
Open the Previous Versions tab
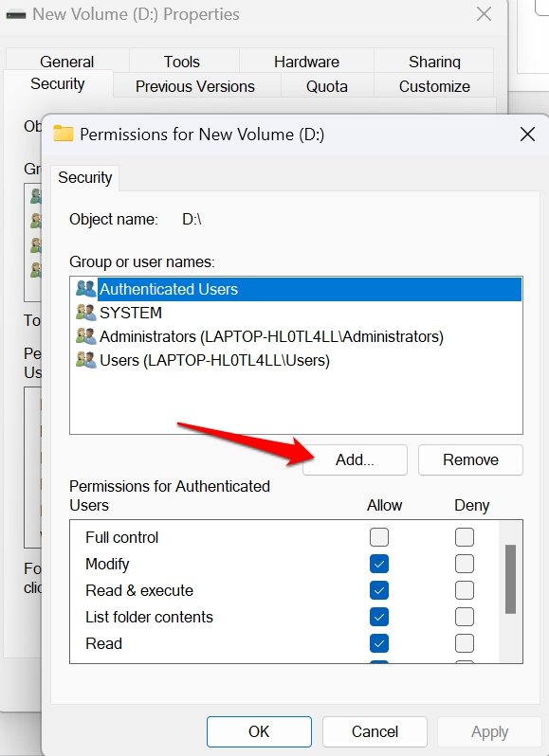click(195, 86)
